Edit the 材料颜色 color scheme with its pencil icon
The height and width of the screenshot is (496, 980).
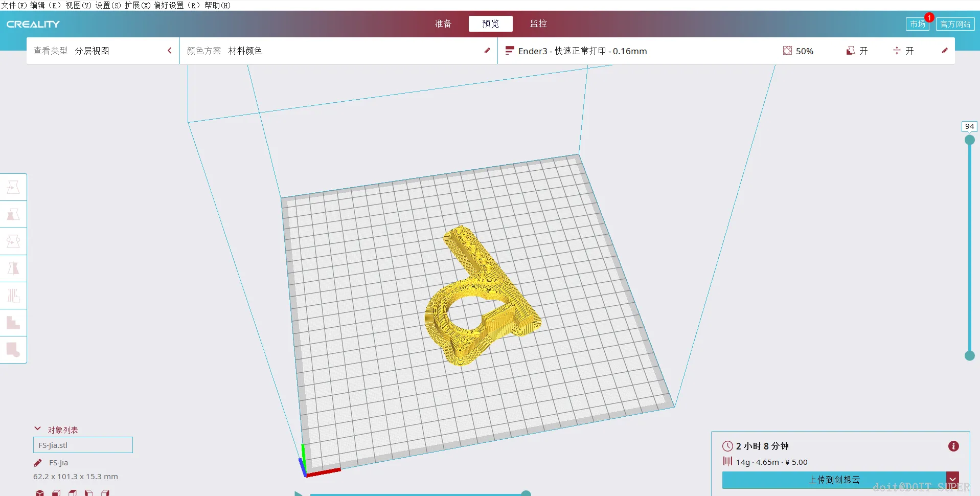487,51
